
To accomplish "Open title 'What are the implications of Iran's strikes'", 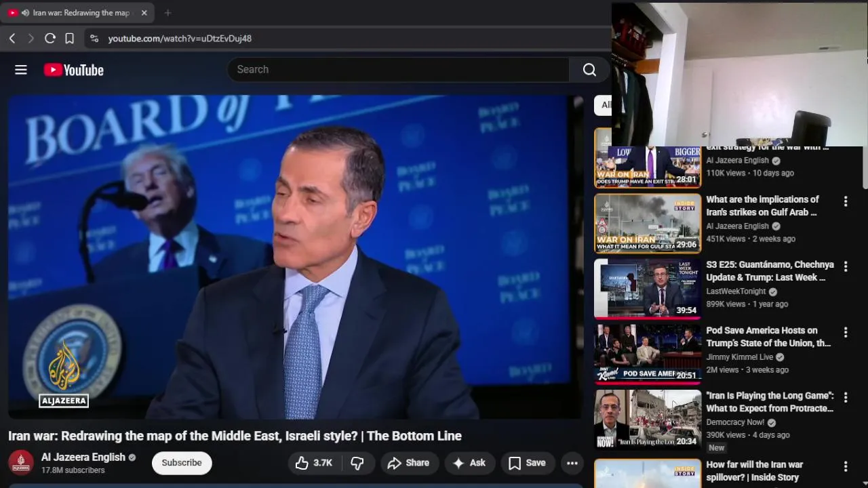I will tap(764, 206).
